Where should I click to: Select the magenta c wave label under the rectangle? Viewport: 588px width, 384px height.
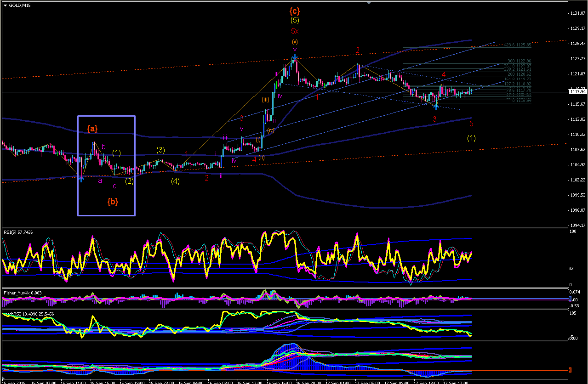click(114, 186)
